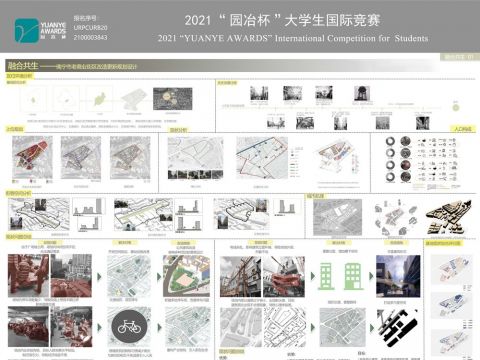The height and width of the screenshot is (360, 480).
Task: Open the dark satellite aerial image thumbnail
Action: tap(173, 99)
